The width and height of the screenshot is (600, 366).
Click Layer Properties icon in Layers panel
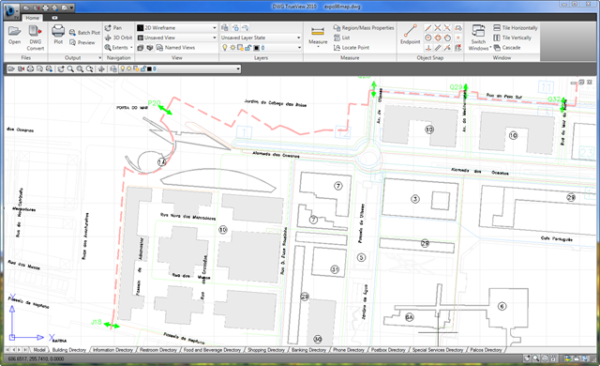point(225,28)
